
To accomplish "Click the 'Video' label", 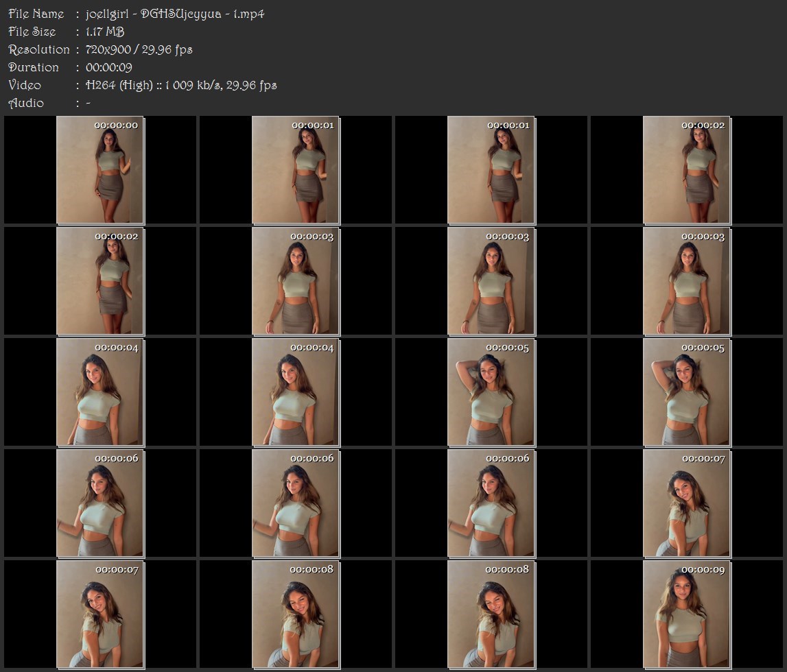I will coord(25,85).
